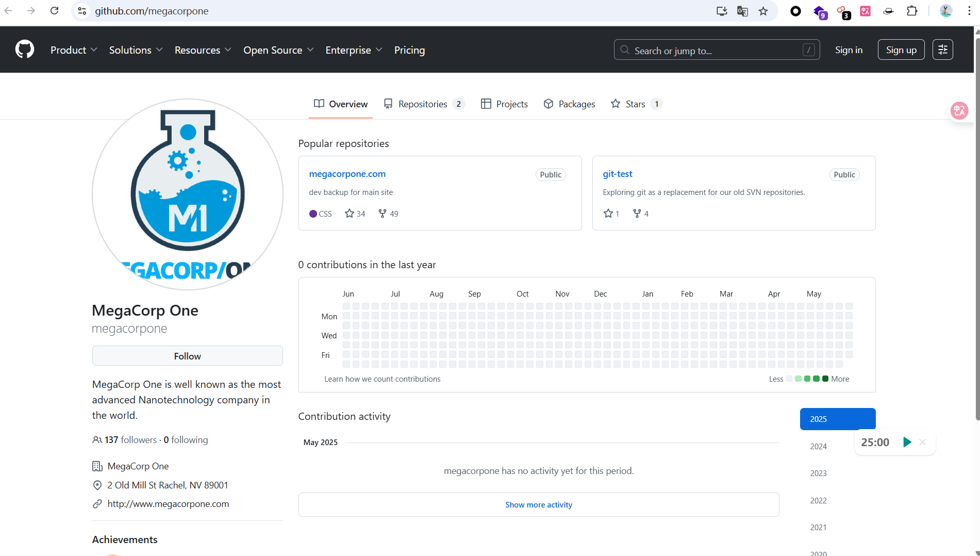Bookmark this page with the star icon
Image resolution: width=980 pixels, height=556 pixels.
[x=763, y=11]
